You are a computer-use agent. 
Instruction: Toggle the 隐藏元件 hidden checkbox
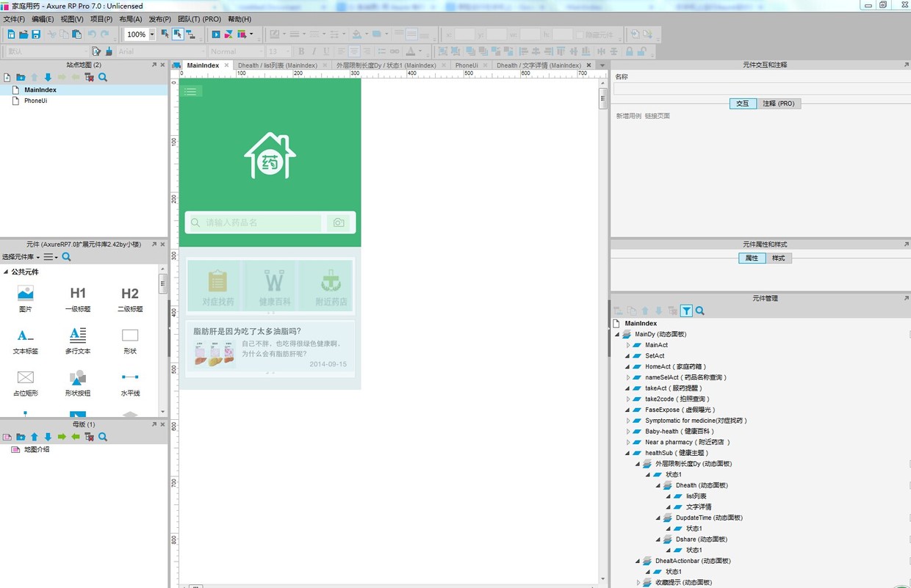(x=580, y=35)
